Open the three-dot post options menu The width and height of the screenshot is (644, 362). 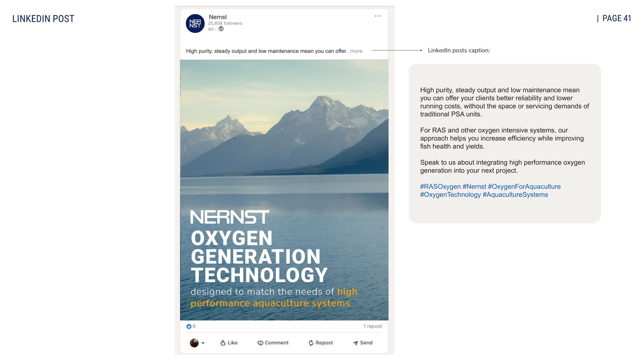click(x=378, y=16)
